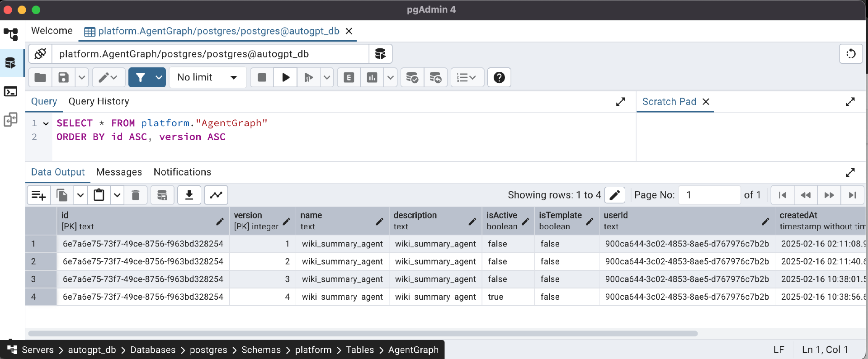The width and height of the screenshot is (868, 359).
Task: Go to the next page
Action: (829, 195)
